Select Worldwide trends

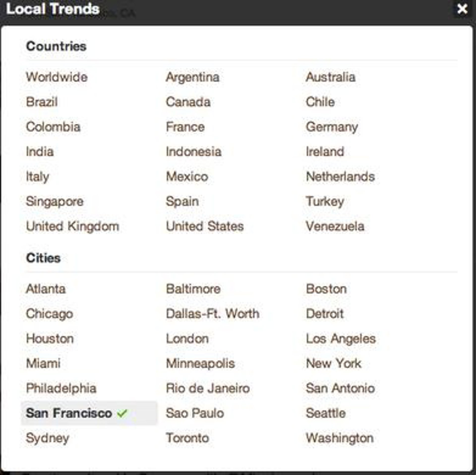(57, 77)
